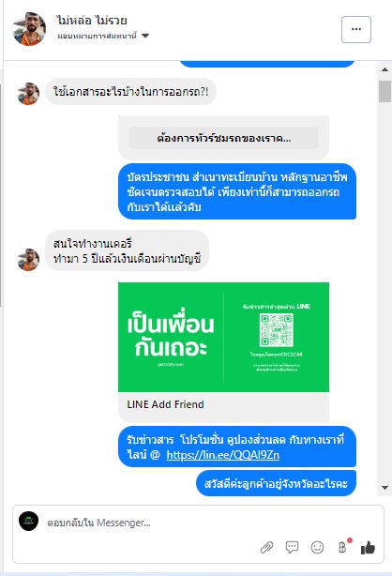Click the scrollbar down arrow
Viewport: 392px width, 576px height.
tap(384, 488)
